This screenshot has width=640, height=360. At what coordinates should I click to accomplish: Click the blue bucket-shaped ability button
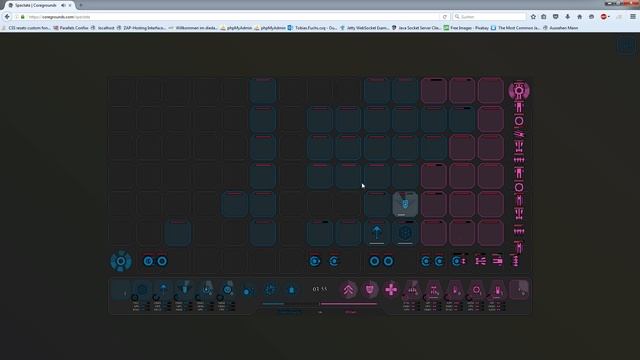point(291,290)
